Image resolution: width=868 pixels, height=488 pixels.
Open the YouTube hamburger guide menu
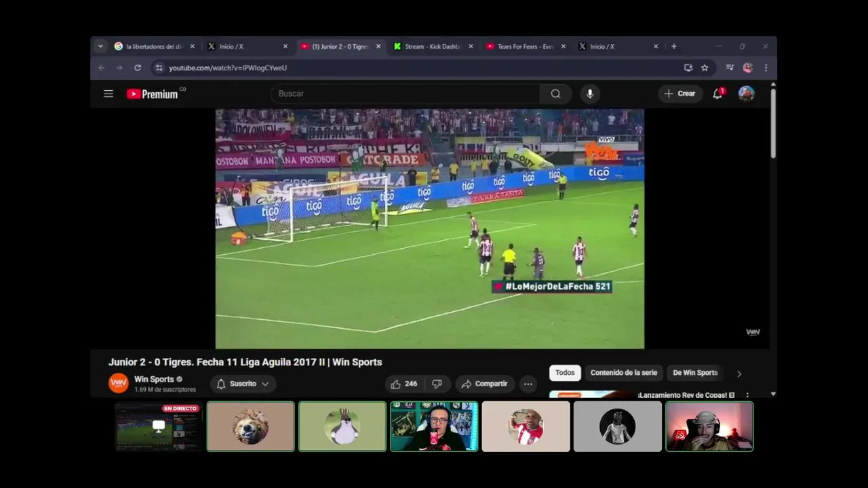tap(108, 94)
